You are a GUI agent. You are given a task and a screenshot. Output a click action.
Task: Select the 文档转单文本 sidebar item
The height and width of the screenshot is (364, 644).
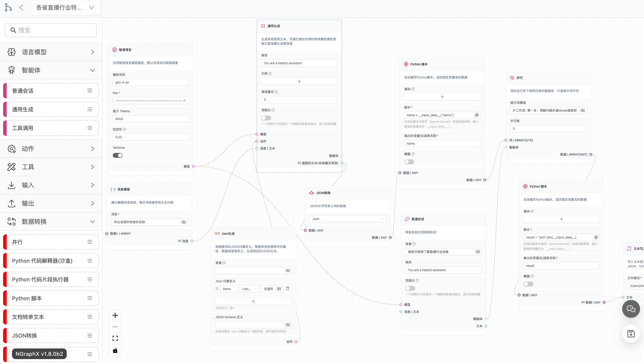(x=51, y=317)
